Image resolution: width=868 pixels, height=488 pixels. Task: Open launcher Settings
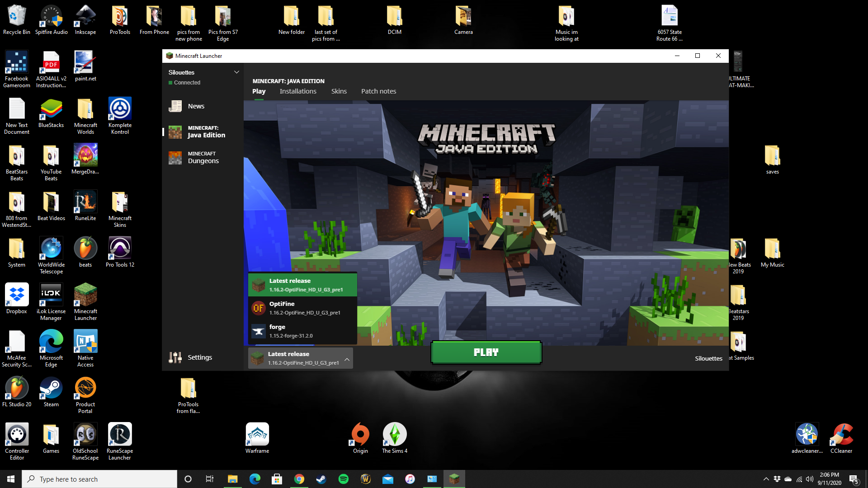190,357
